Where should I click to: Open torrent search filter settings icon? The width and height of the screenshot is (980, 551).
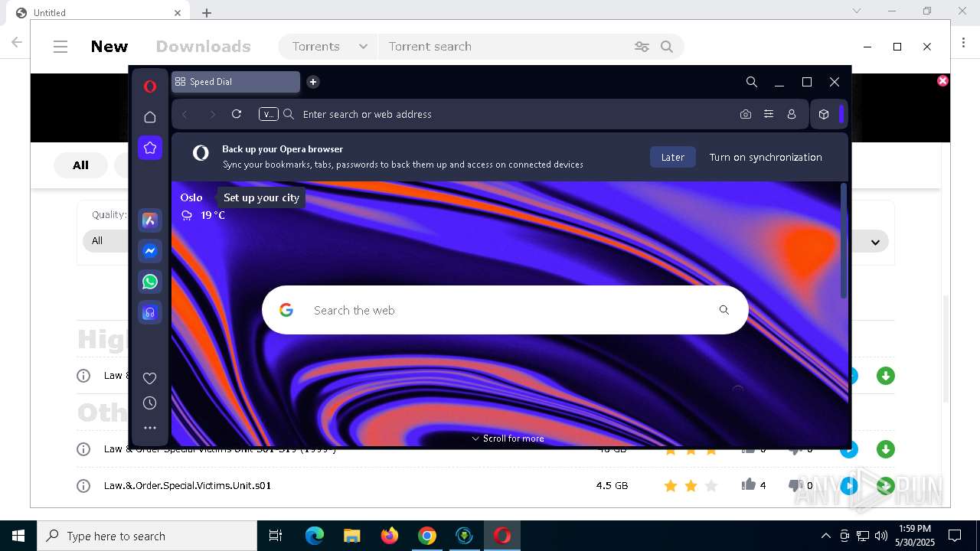point(642,47)
